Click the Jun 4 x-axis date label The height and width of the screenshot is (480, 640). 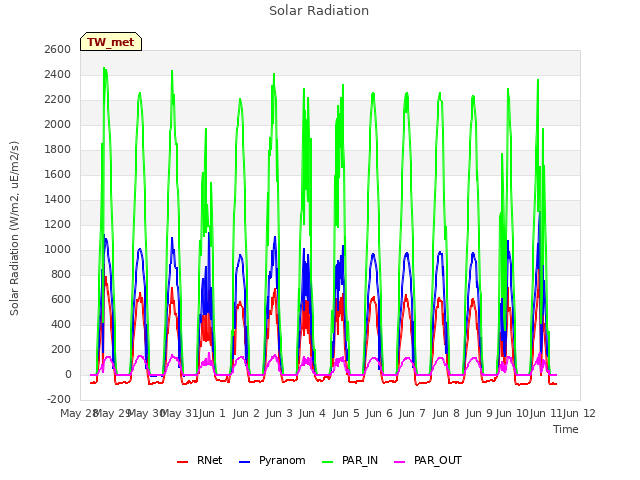pos(312,413)
